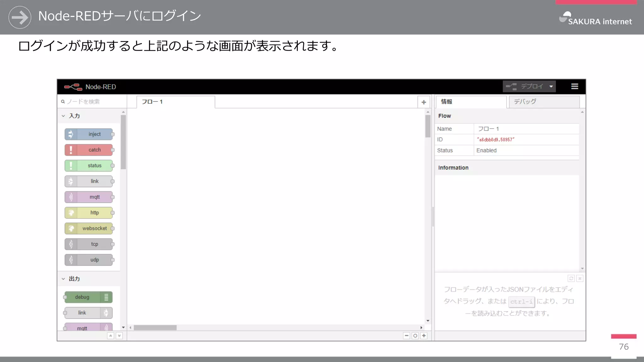Open the デバッグ sidebar tab
Screen dimensions: 644x362
544,102
